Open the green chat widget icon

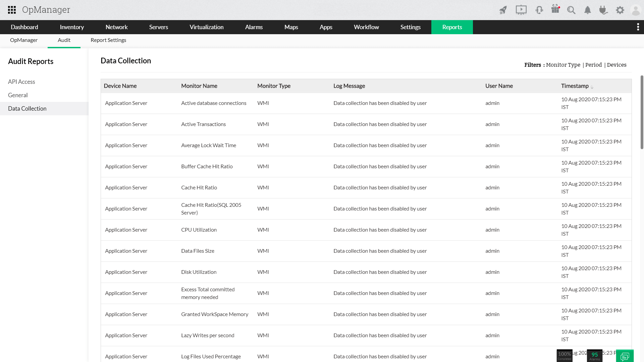[x=625, y=356]
